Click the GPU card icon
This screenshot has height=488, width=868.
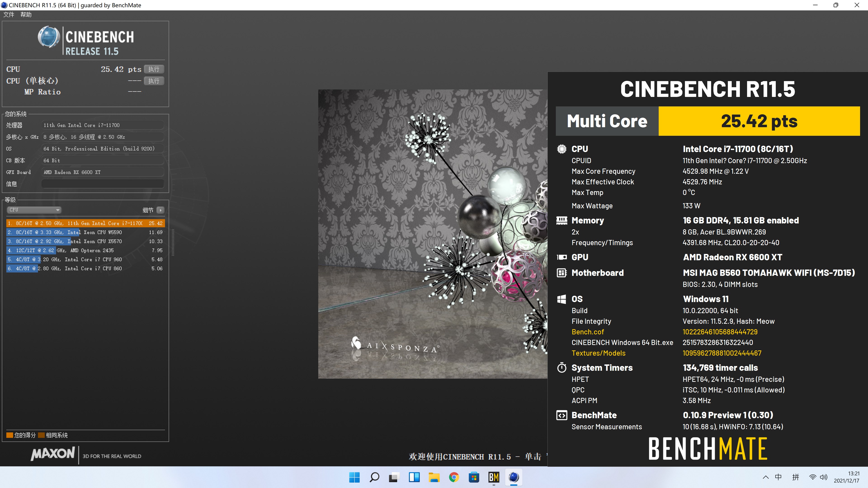(x=561, y=257)
